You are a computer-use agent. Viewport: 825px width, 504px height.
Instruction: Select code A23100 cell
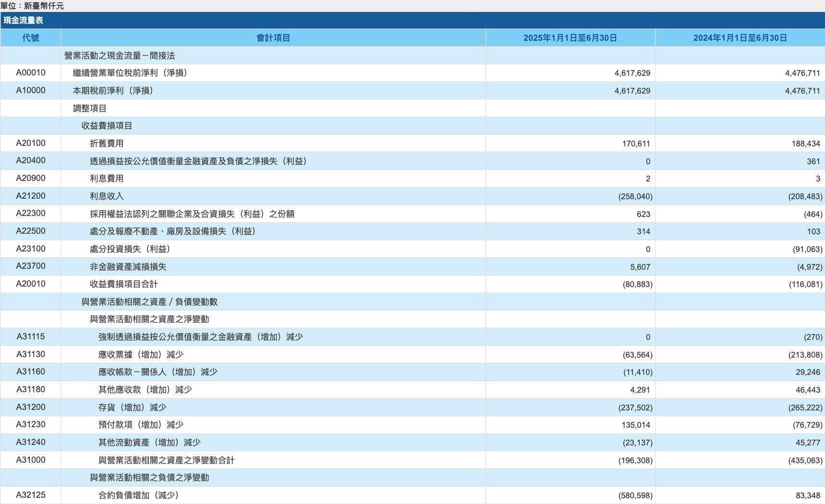(31, 249)
